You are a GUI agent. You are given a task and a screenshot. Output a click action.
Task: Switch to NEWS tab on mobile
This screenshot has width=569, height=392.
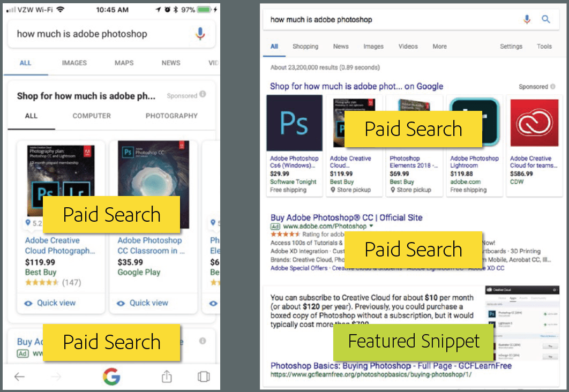point(171,63)
